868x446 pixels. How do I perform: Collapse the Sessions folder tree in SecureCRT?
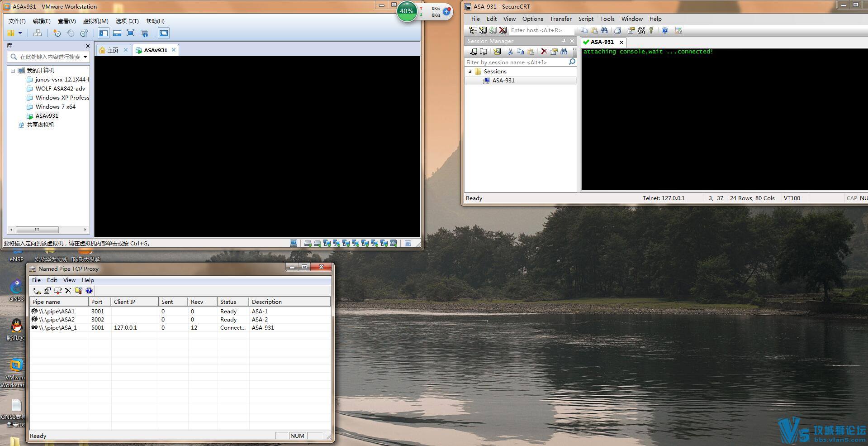coord(470,72)
